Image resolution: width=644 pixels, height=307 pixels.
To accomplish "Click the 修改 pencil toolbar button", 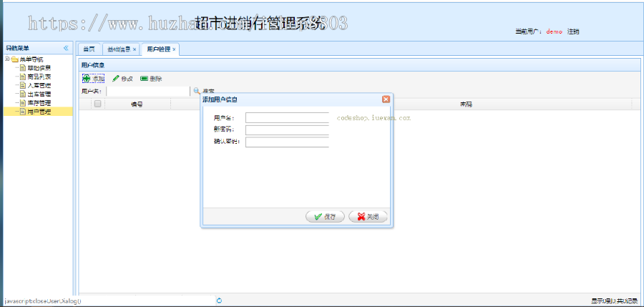I will tap(122, 79).
